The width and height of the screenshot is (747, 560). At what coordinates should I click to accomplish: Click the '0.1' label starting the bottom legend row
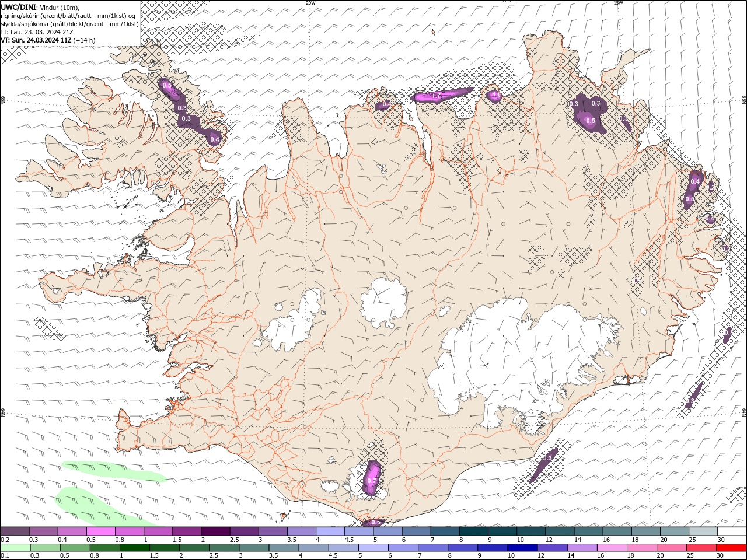click(5, 556)
